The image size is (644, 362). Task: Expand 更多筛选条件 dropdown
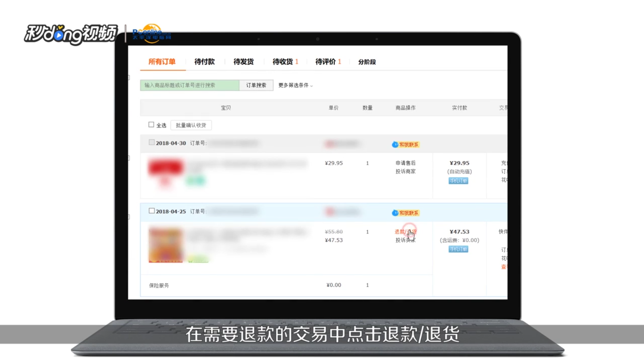[296, 85]
